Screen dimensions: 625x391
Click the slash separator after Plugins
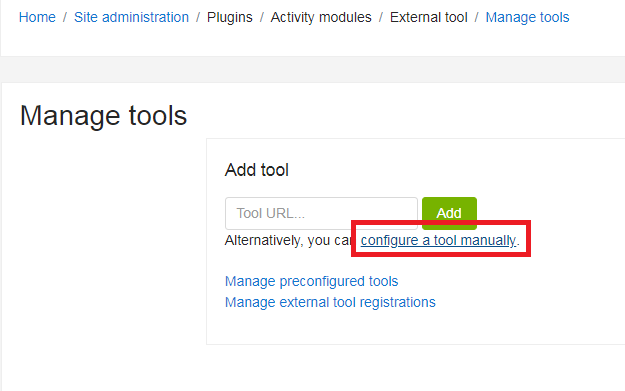click(x=261, y=17)
